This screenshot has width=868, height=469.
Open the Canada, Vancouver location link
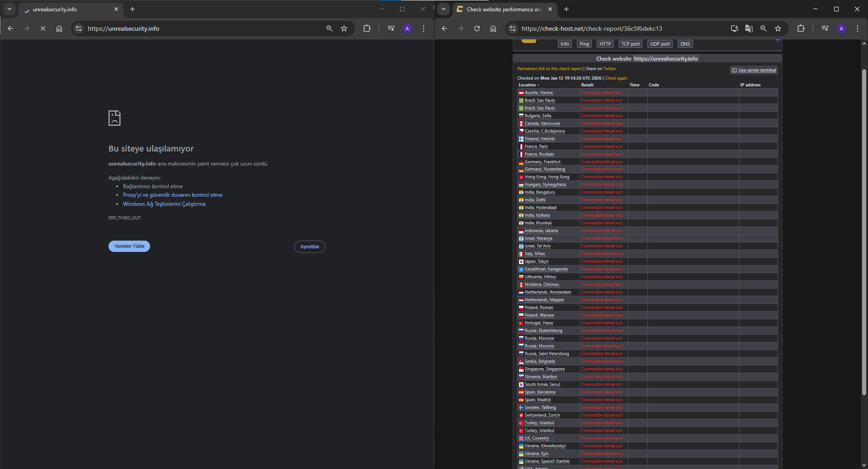[542, 123]
